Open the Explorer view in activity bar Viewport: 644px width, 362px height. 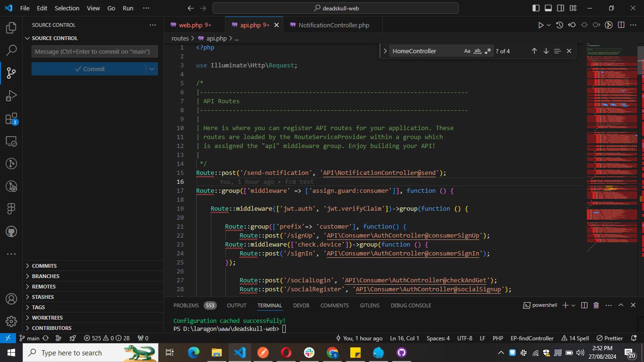click(11, 28)
